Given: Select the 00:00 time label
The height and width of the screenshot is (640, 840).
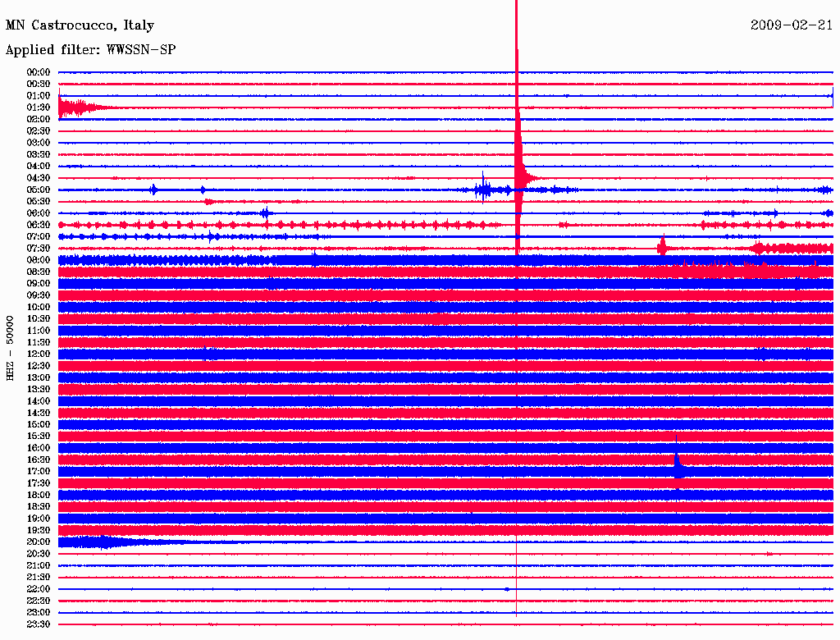Looking at the screenshot, I should 39,72.
